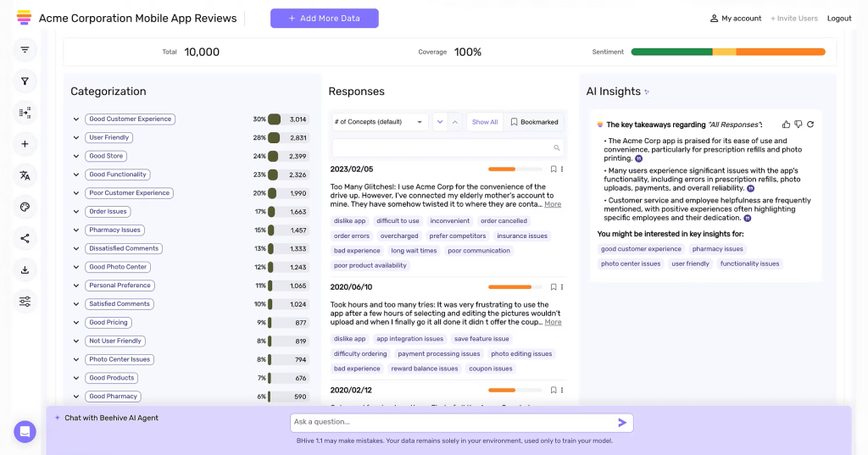
Task: Expand the Good Store category
Action: 75,156
